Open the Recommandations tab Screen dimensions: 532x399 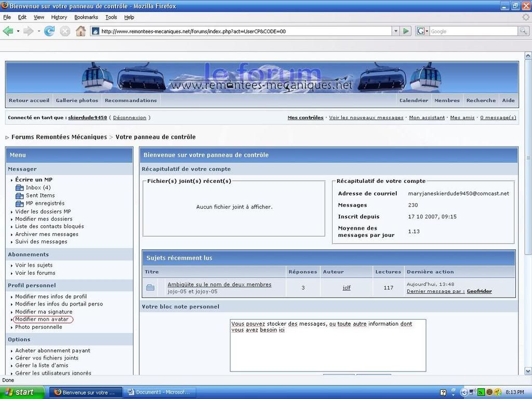[130, 100]
